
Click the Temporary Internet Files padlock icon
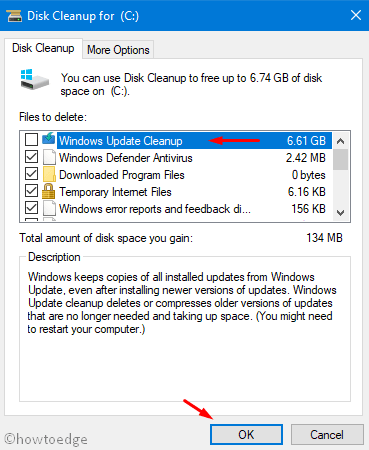pos(49,191)
